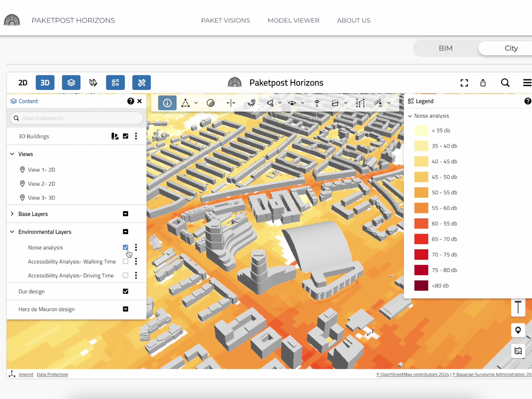Enable Accessibility Analysis Walking Time layer
The image size is (532, 399).
125,262
